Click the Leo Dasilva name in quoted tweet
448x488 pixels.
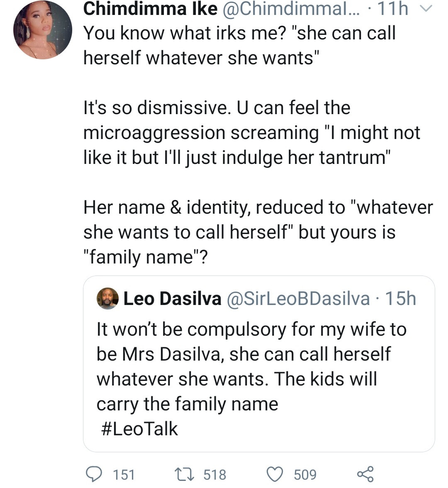pos(172,299)
